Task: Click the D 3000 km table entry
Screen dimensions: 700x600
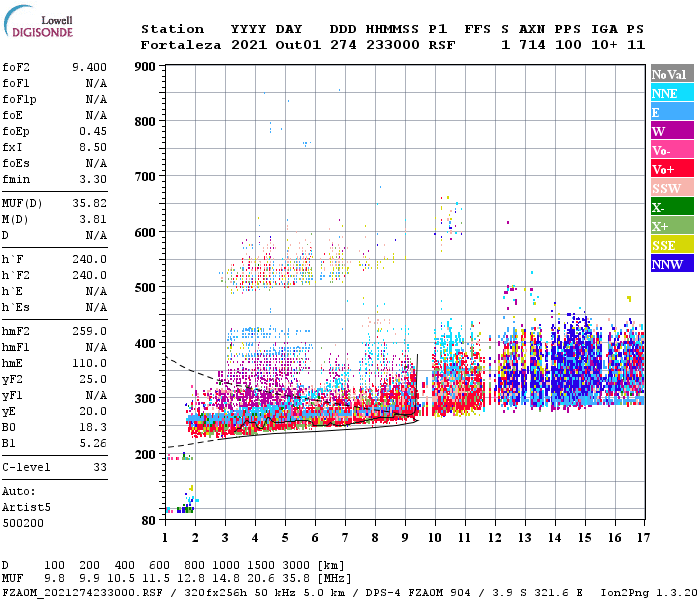Action: pos(296,566)
